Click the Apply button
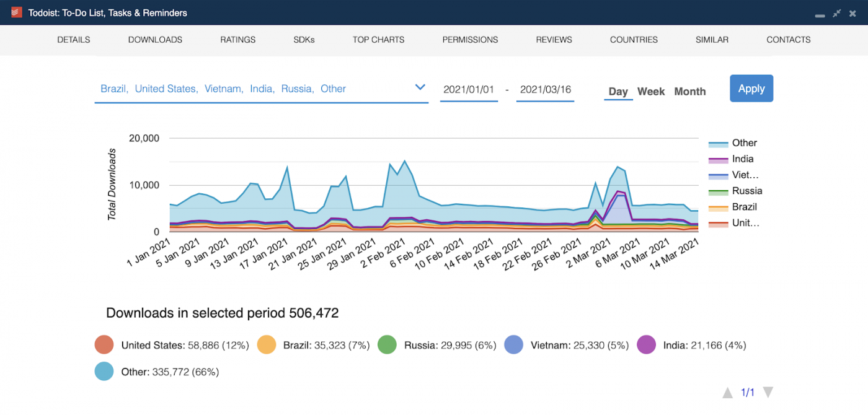 tap(751, 89)
